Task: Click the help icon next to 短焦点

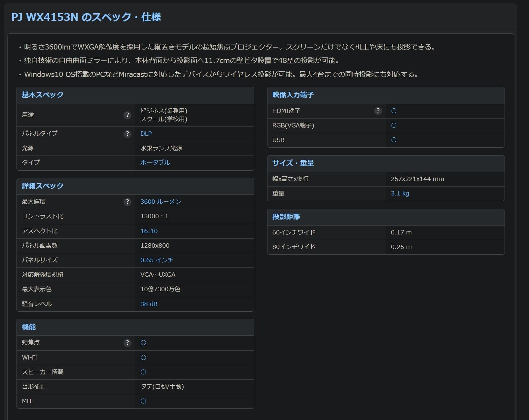Action: [x=127, y=343]
